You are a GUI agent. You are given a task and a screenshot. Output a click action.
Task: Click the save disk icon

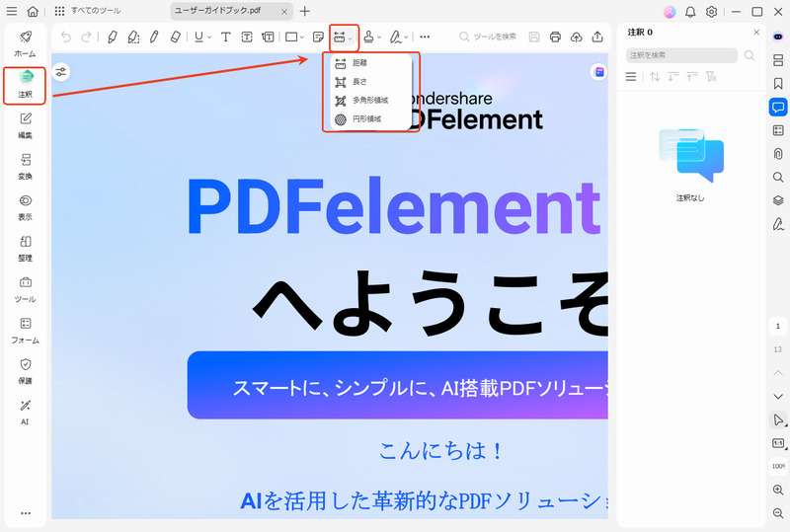coord(534,37)
